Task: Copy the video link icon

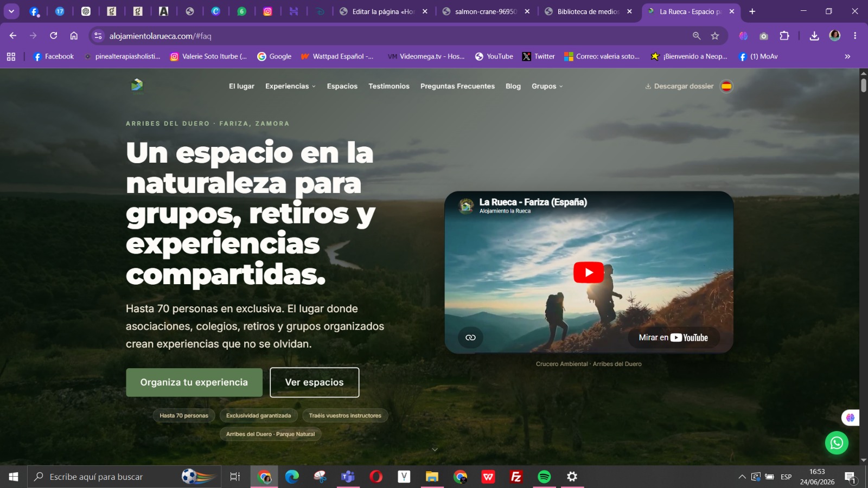Action: click(470, 337)
